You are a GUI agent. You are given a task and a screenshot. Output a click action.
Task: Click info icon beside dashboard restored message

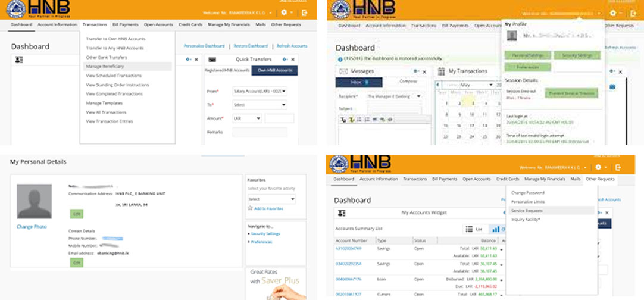340,59
